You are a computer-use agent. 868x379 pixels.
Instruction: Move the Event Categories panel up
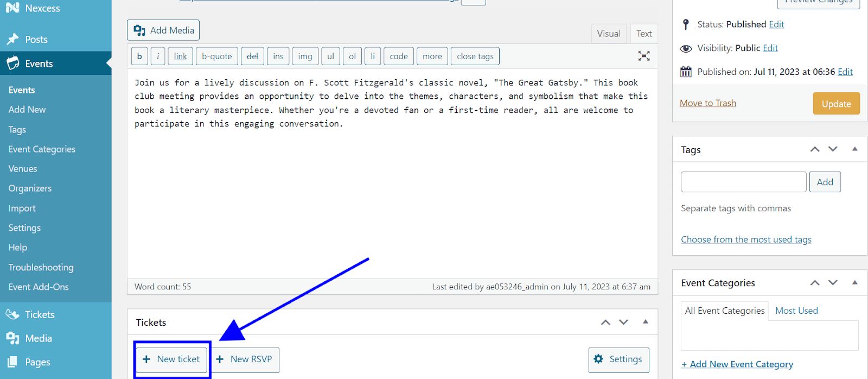click(x=814, y=283)
